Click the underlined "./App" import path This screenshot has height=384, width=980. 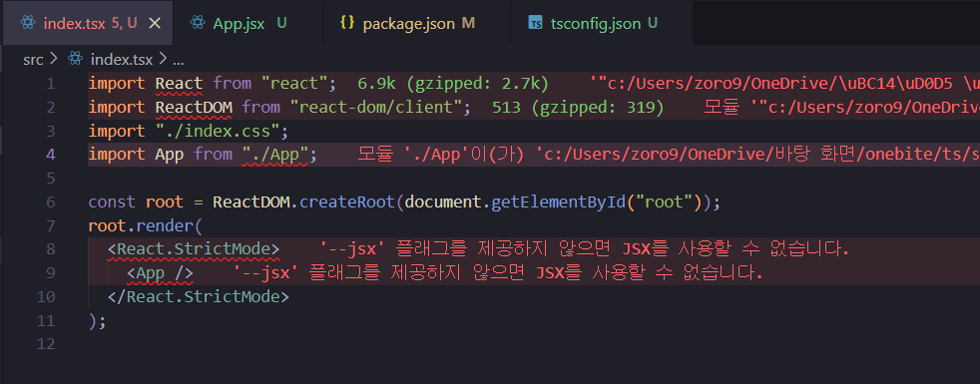[274, 155]
